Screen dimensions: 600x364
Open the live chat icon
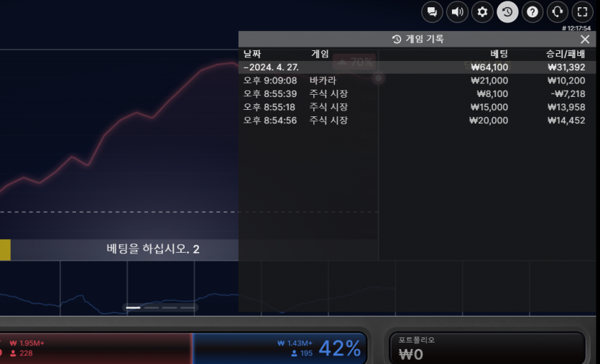(432, 11)
